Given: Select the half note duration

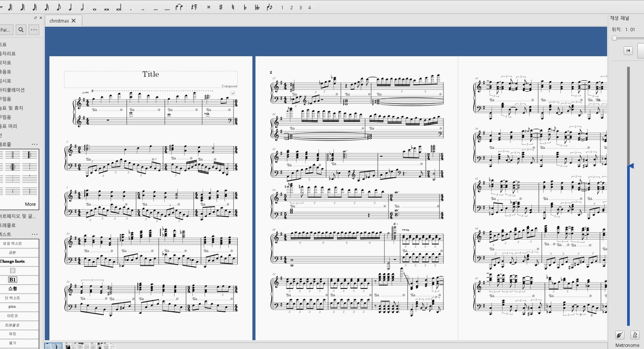Looking at the screenshot, I should click(82, 7).
